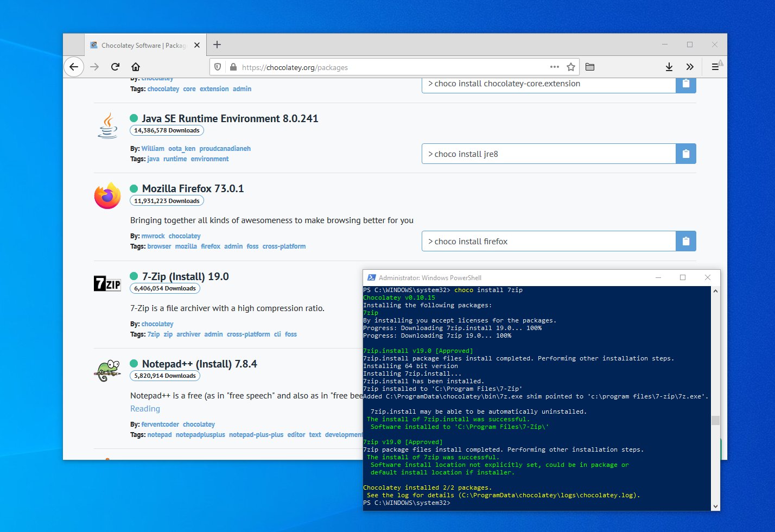
Task: Copy the choco install jre8 command
Action: click(x=686, y=154)
